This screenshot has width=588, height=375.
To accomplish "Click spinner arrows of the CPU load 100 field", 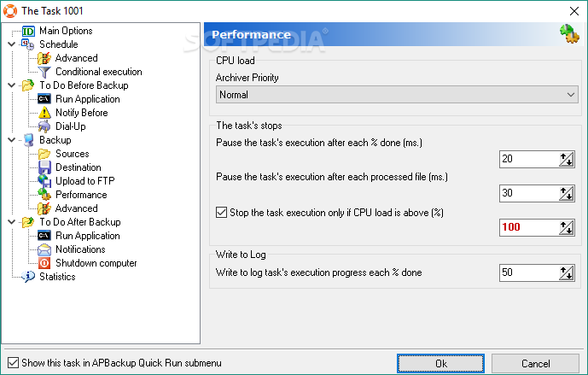I will click(567, 227).
